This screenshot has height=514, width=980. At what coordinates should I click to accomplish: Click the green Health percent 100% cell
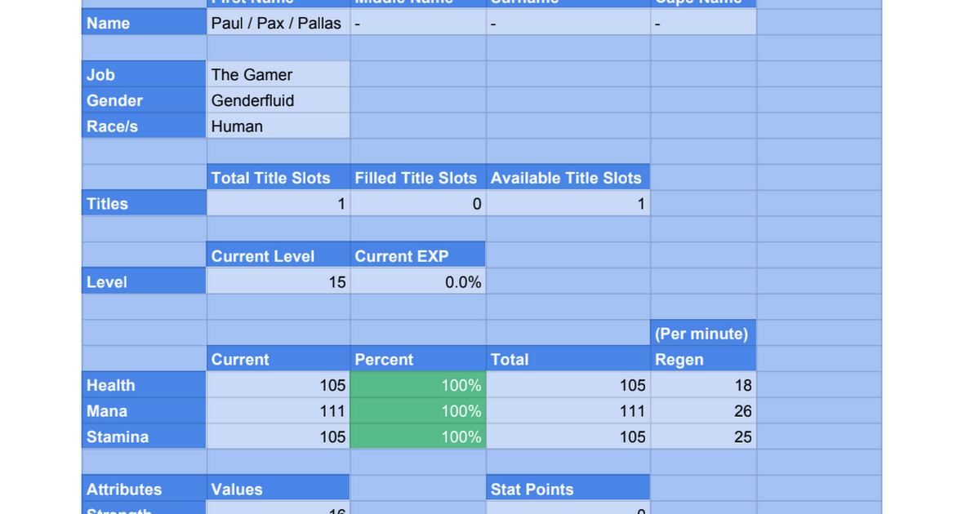click(418, 385)
